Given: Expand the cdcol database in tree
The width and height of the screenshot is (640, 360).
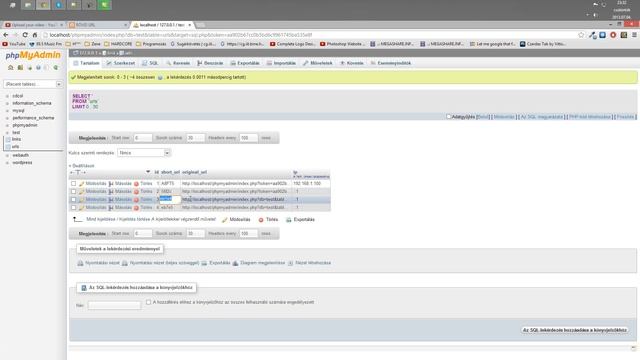Looking at the screenshot, I should (x=7, y=96).
